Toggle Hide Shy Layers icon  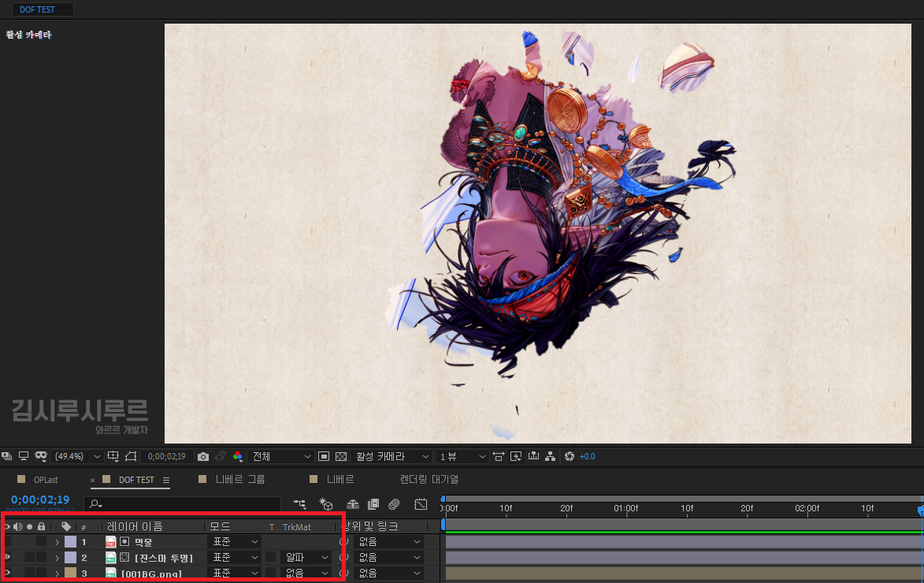coord(352,504)
